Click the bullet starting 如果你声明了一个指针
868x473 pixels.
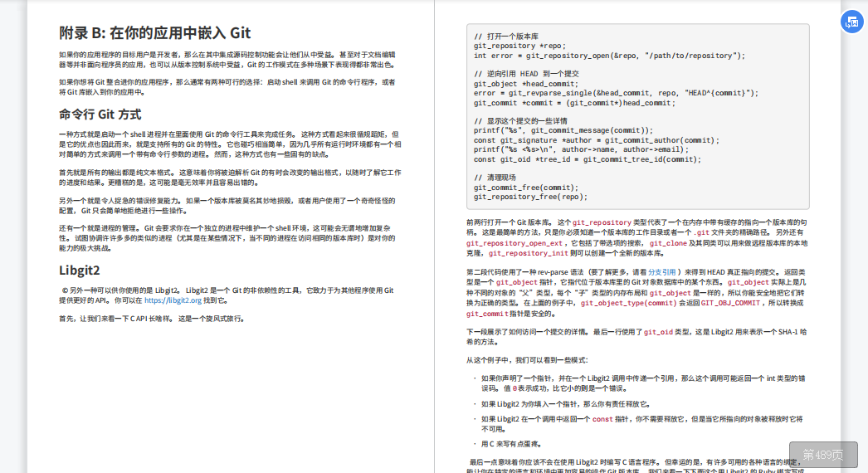(642, 383)
